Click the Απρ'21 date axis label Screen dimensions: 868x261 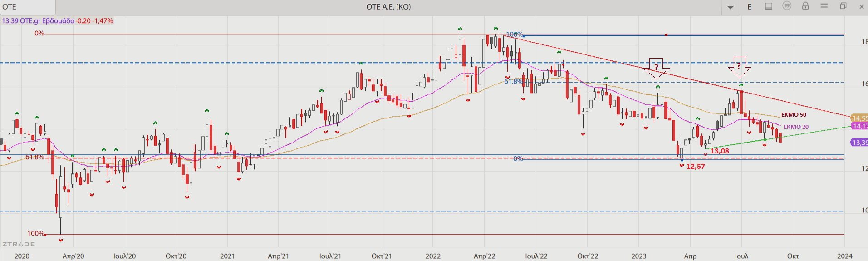click(278, 256)
